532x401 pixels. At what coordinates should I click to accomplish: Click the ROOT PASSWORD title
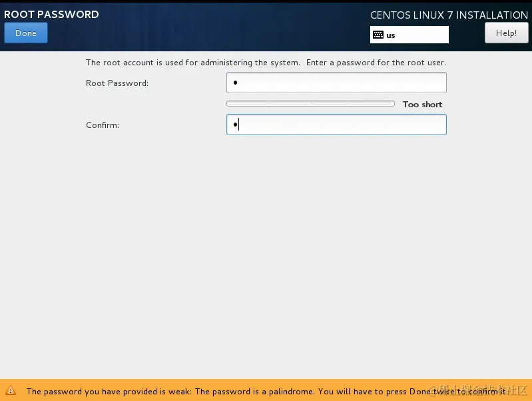51,14
